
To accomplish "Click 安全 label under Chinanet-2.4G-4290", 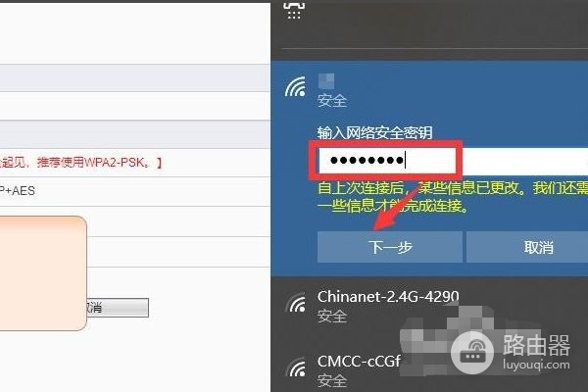I will (x=332, y=317).
